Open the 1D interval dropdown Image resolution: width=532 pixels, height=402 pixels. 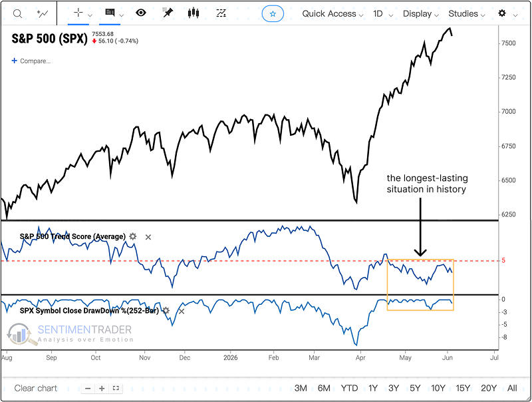[383, 14]
